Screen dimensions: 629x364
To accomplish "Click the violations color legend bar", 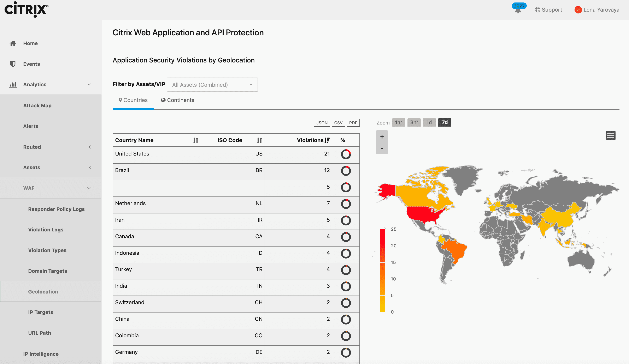I will pos(382,270).
